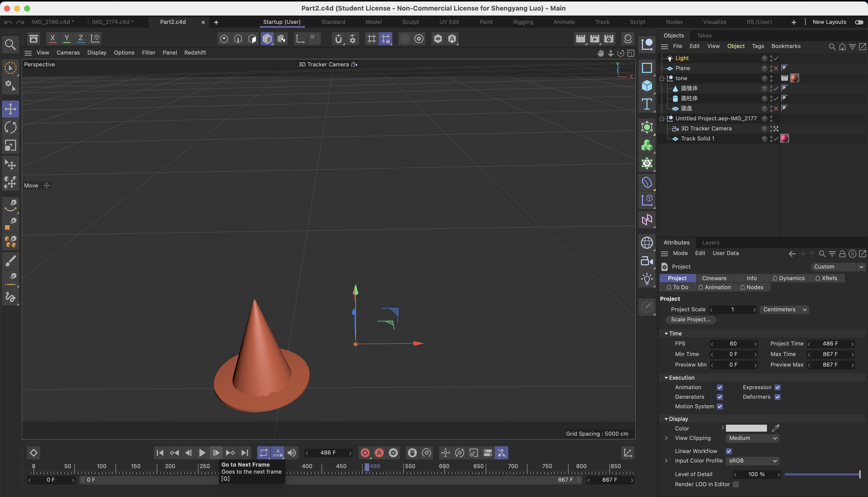Toggle Generators checkbox
Screen dimensions: 868x497
pyautogui.click(x=720, y=397)
